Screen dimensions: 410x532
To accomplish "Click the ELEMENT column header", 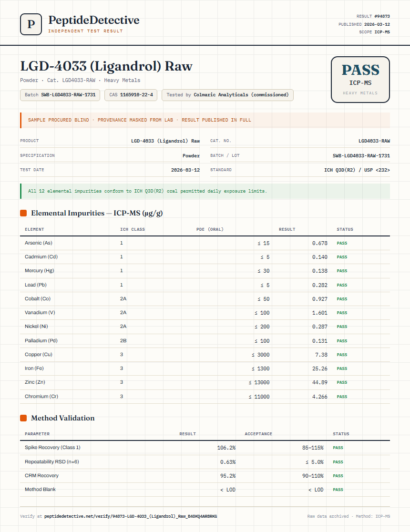I will coord(34,229).
